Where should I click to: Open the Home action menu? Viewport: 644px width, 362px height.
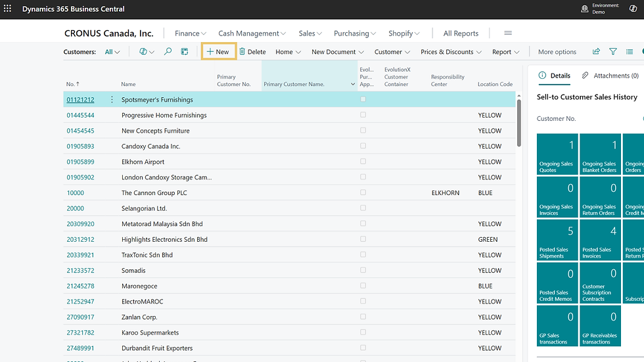288,52
